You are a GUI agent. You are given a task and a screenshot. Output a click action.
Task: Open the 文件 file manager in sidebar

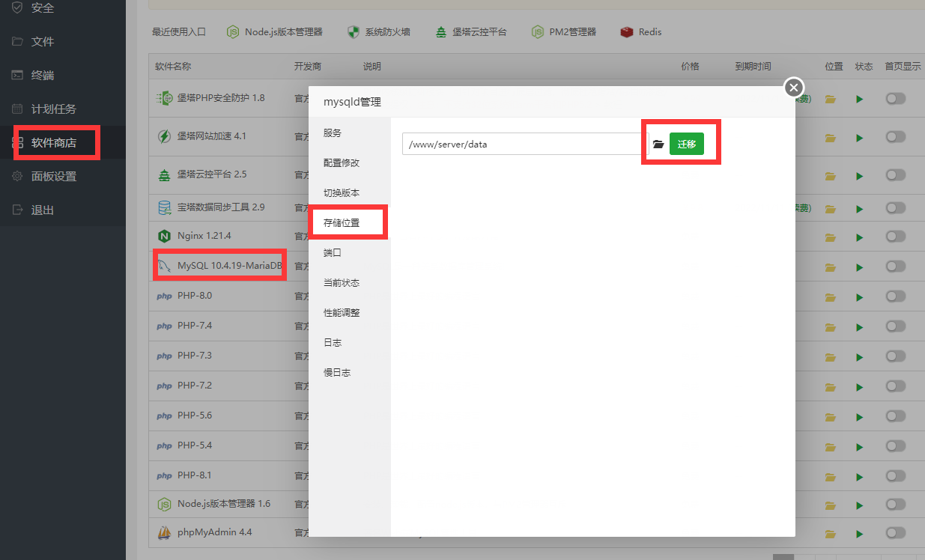coord(42,42)
